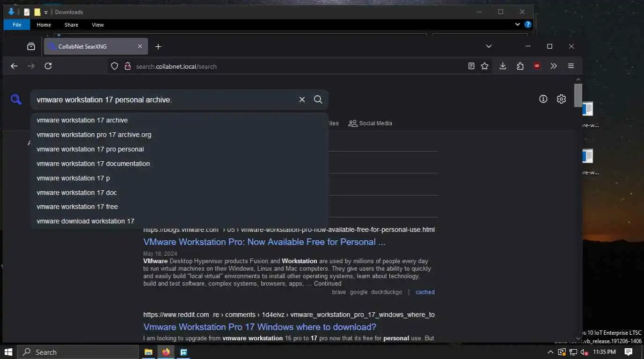
Task: Select suggestion 'vmware workstation pro 17 archive.org'
Action: point(179,135)
